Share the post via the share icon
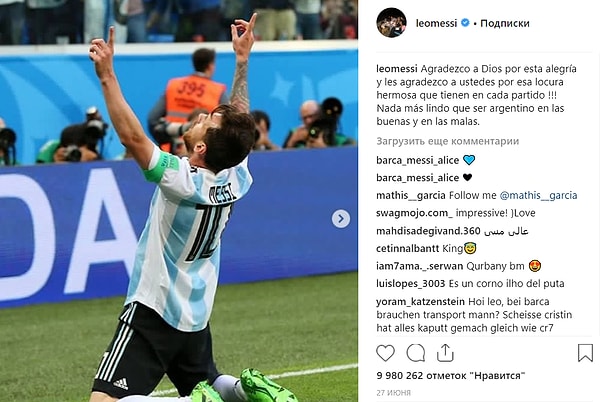600x402 pixels. 445,353
